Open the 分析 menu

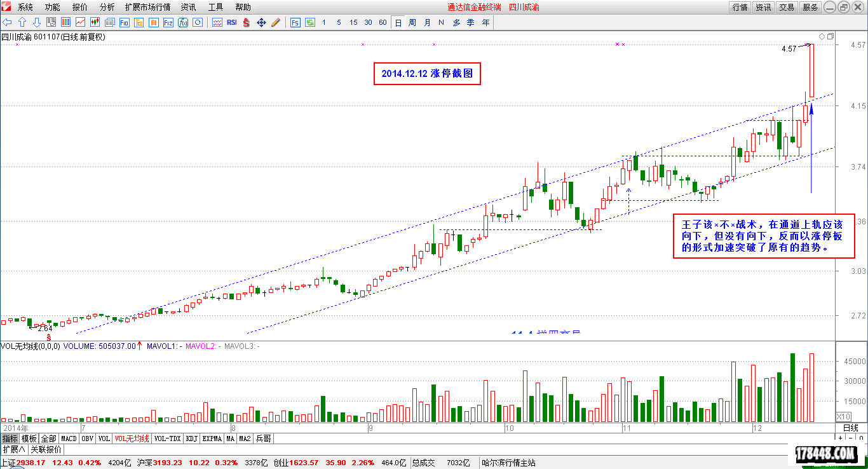point(107,7)
